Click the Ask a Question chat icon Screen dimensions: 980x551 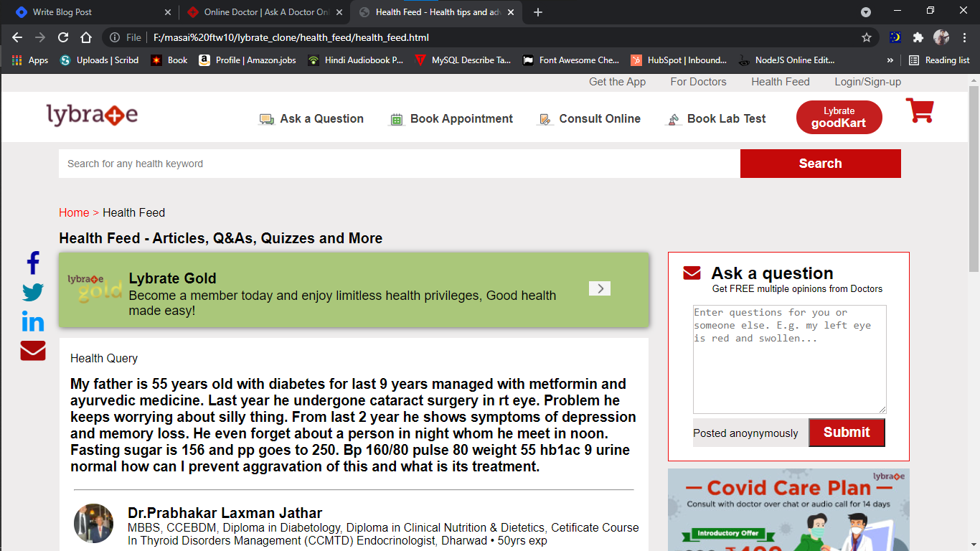coord(267,120)
